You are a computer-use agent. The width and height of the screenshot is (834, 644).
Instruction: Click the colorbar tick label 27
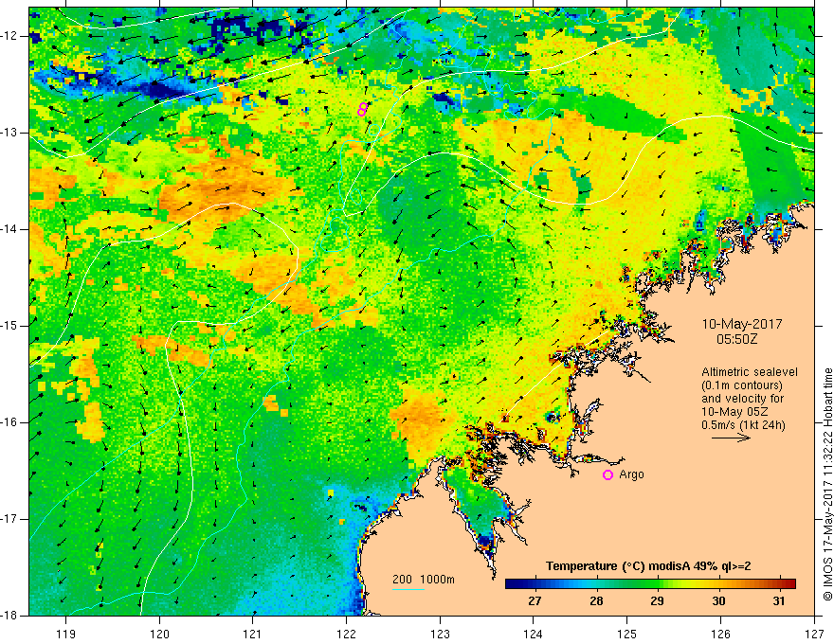(x=535, y=601)
